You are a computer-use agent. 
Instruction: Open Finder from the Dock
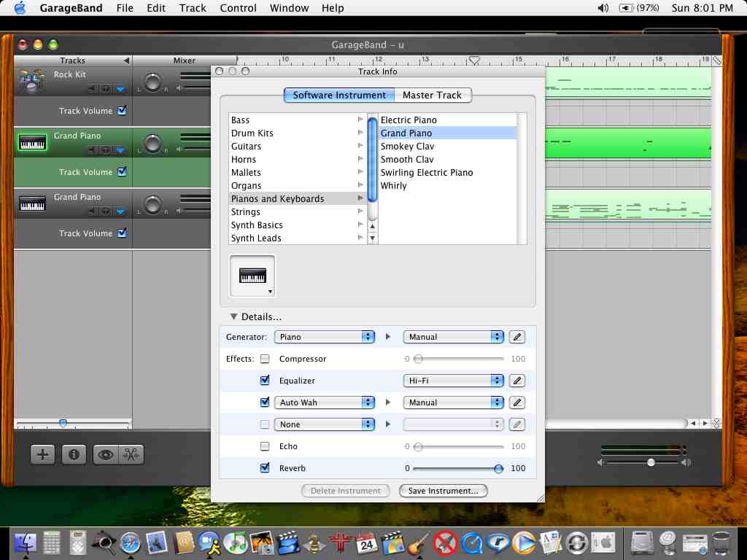26,543
